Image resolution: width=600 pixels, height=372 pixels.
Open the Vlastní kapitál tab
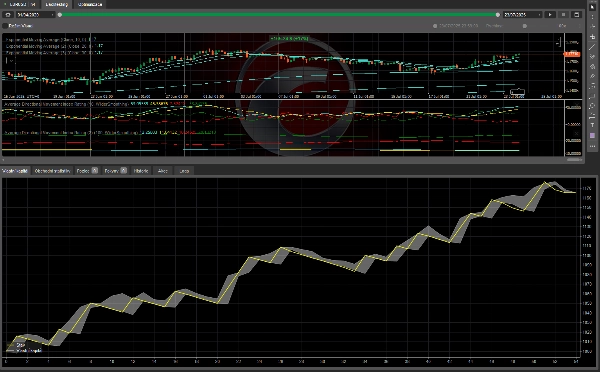pyautogui.click(x=15, y=171)
